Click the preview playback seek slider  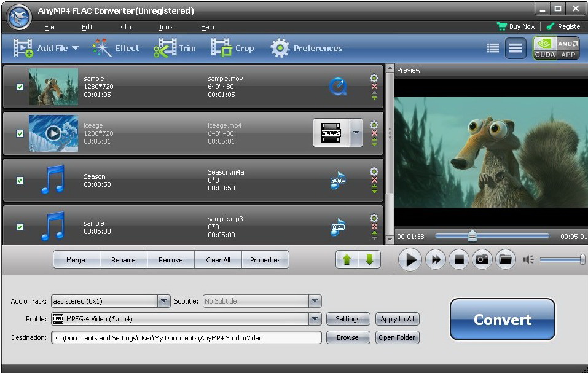coord(492,236)
